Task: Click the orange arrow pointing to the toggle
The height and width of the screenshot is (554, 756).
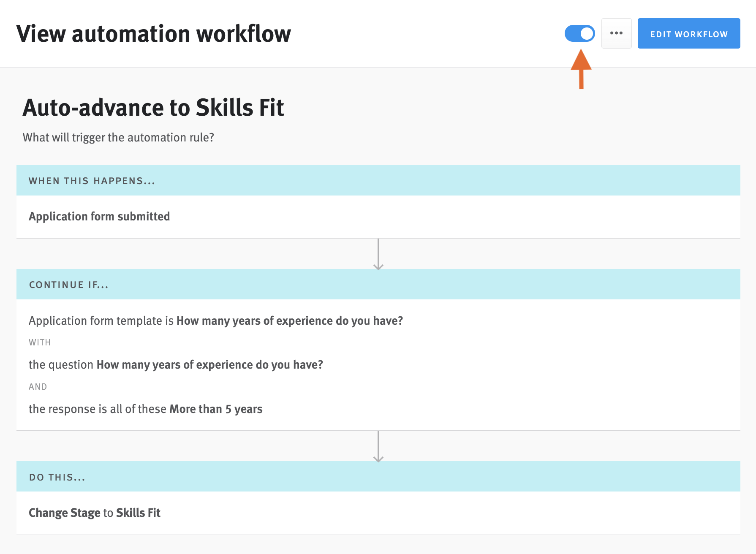Action: click(x=581, y=70)
